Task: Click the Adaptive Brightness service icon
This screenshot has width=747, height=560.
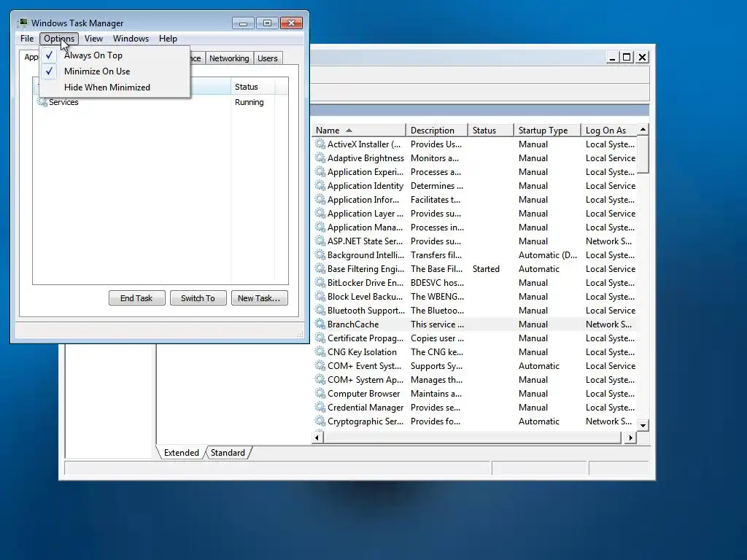Action: [x=320, y=157]
